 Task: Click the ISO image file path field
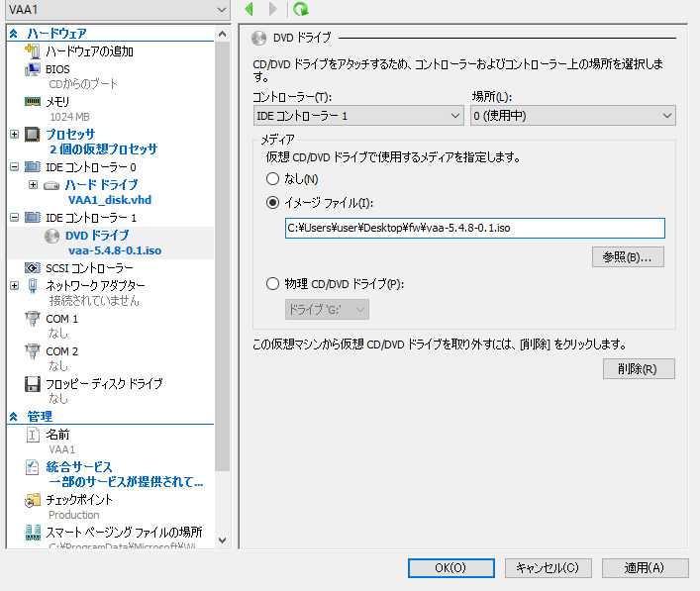click(x=473, y=228)
